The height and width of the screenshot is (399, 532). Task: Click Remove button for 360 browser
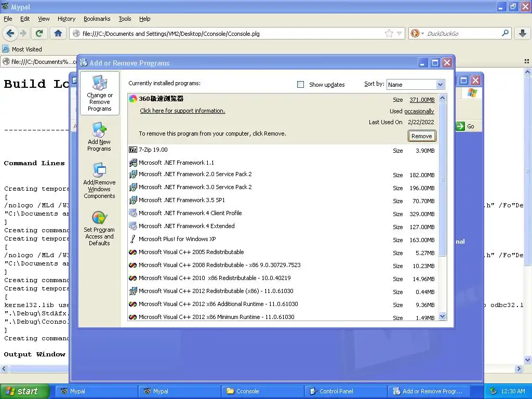[x=422, y=136]
